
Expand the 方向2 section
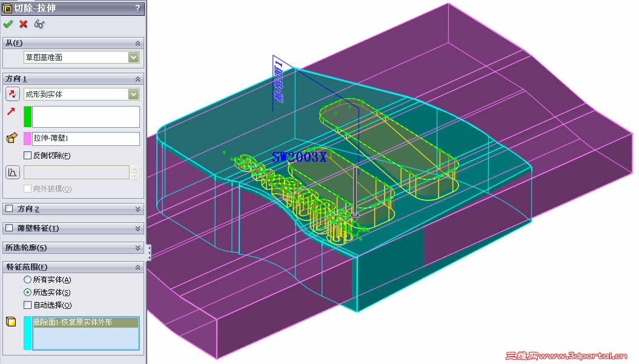pos(137,209)
